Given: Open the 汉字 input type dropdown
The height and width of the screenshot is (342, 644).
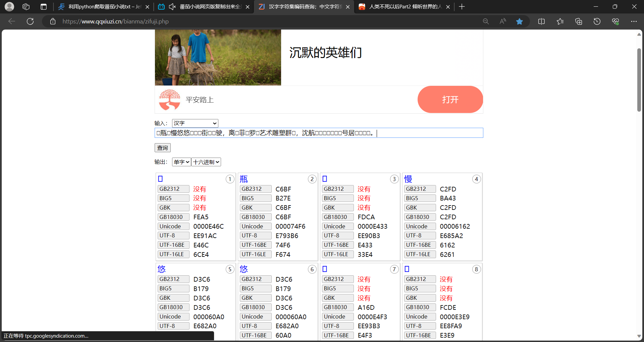Looking at the screenshot, I should coord(195,123).
